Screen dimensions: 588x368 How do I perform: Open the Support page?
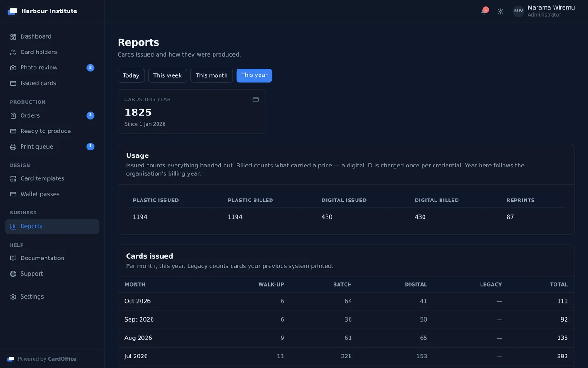(x=52, y=274)
